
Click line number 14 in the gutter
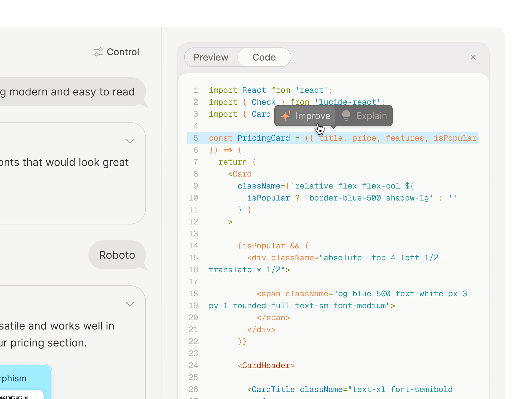[x=193, y=246]
